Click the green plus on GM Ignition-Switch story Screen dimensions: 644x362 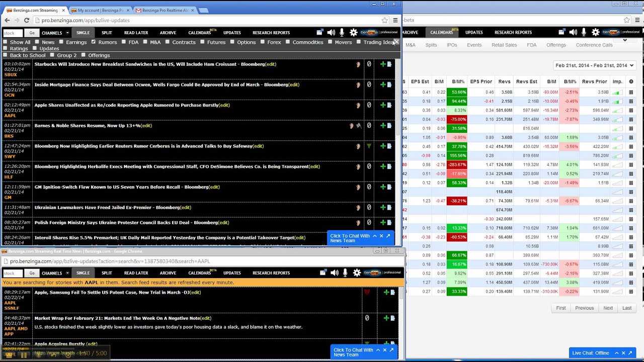click(x=383, y=187)
